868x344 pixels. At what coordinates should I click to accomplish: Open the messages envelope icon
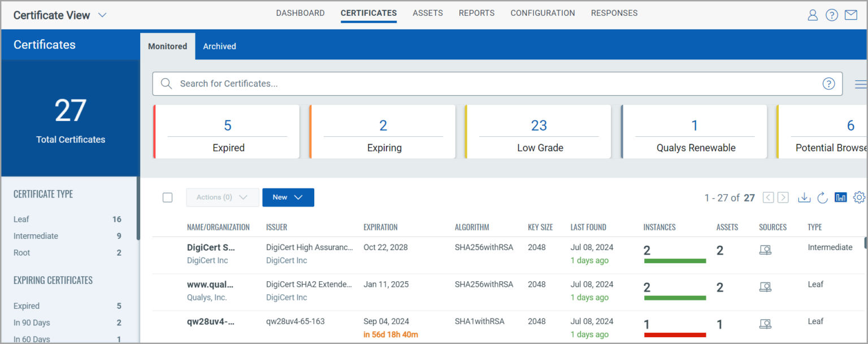(x=851, y=15)
